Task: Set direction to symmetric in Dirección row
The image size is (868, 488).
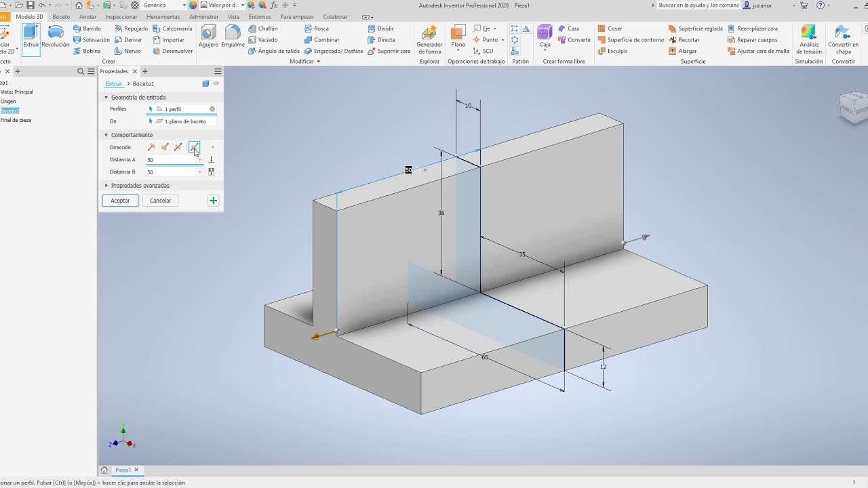Action: pyautogui.click(x=178, y=147)
